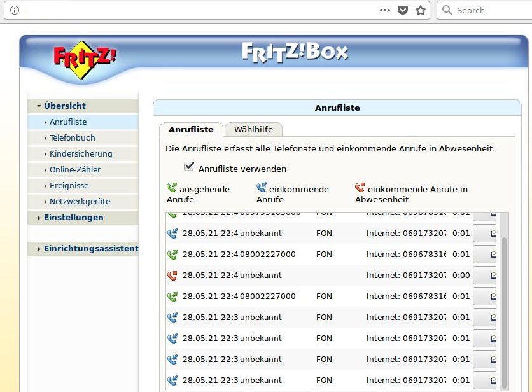Viewport: 532px width, 392px height.
Task: Add the 0:00 missed call to the phonebook
Action: click(x=484, y=276)
